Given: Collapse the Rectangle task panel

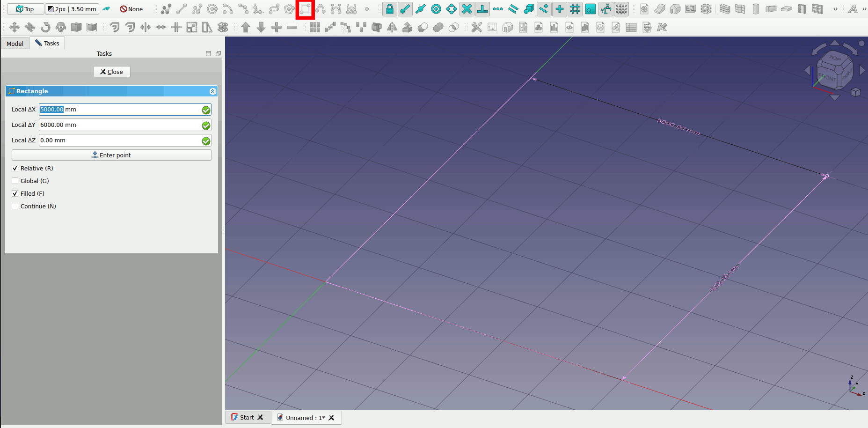Looking at the screenshot, I should [212, 91].
